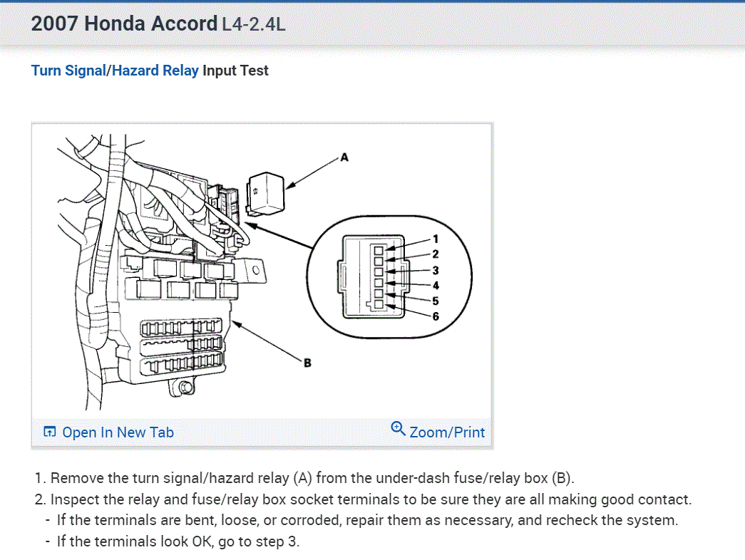Click the Zoom/Print link
Viewport: 745px width, 560px height.
point(447,432)
